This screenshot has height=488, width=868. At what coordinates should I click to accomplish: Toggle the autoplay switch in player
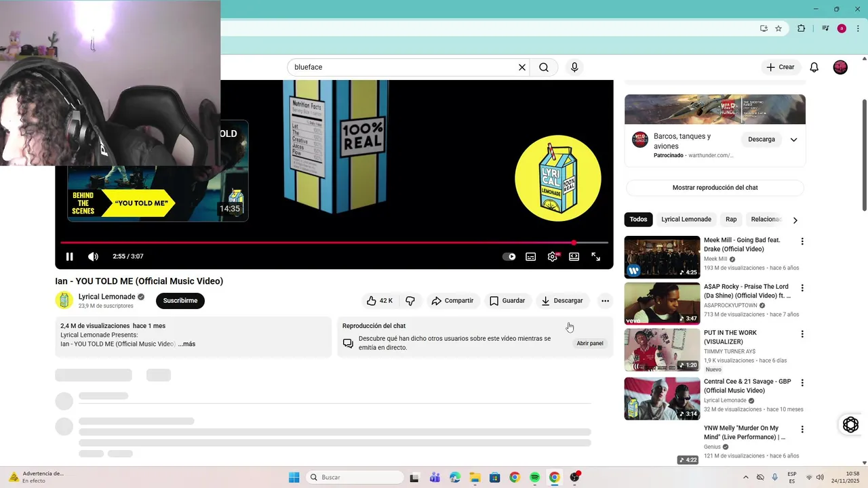pos(509,257)
